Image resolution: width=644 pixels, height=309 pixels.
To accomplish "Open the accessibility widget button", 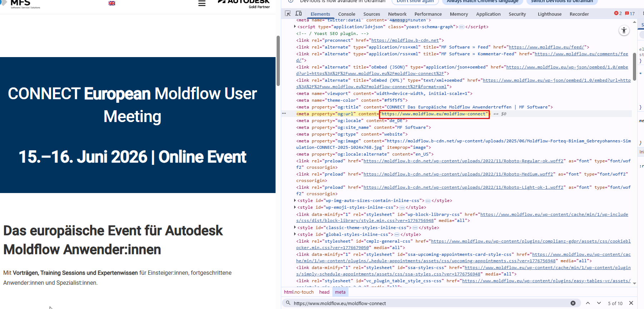I will pos(624,31).
